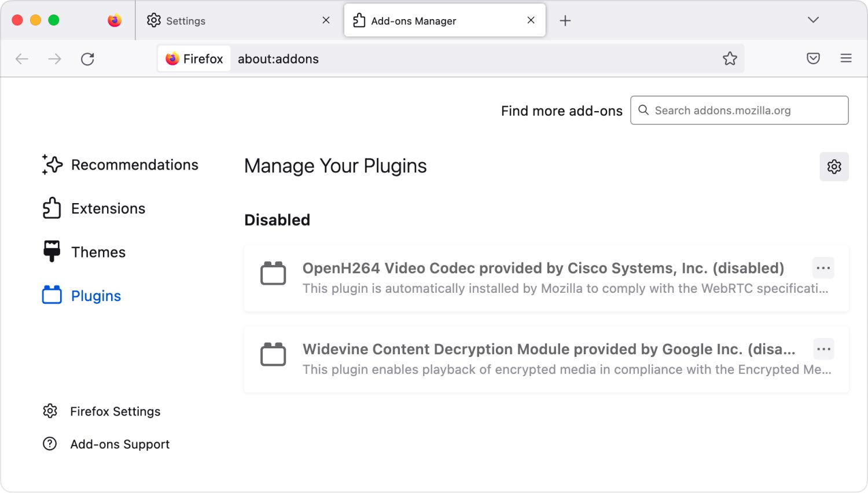Screen dimensions: 868x493
Task: Open more options for Widevine plugin
Action: click(823, 349)
